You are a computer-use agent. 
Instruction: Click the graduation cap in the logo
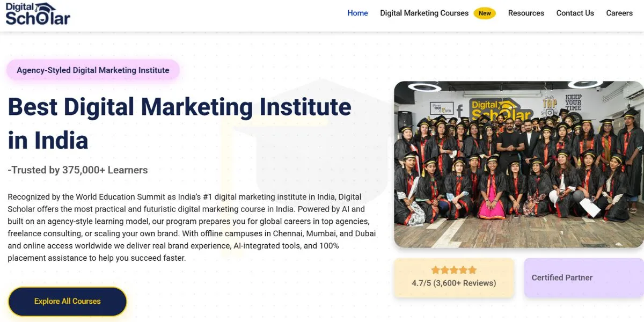tap(46, 7)
